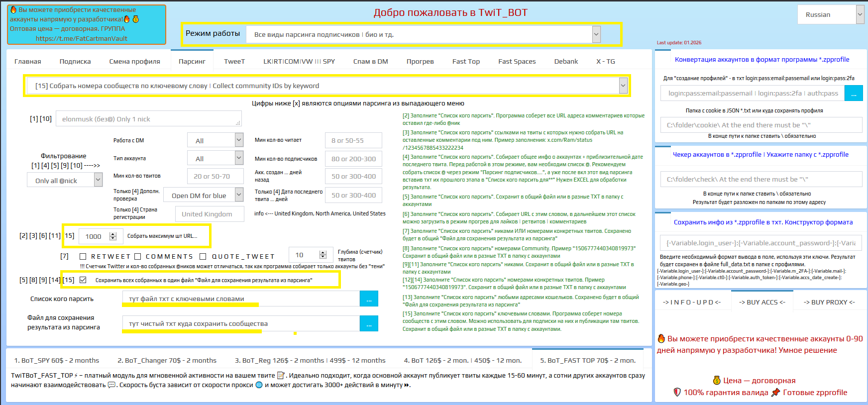The width and height of the screenshot is (868, 405).
Task: Show the '2. BoT_Changer 70$ - 2 months' tab
Action: tap(167, 360)
